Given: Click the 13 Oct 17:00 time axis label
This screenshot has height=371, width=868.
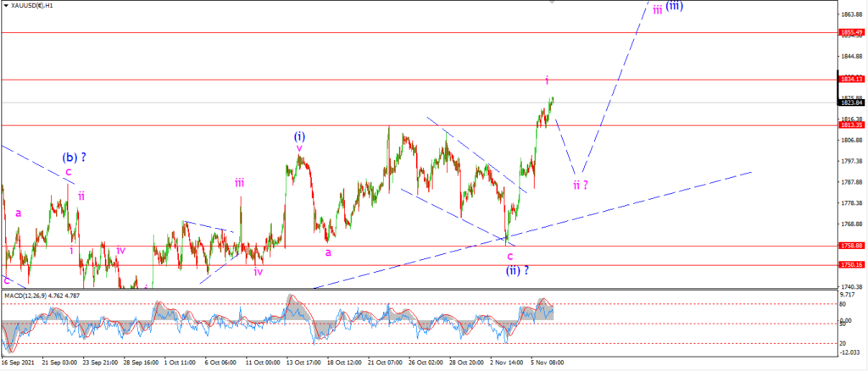Looking at the screenshot, I should (x=304, y=363).
